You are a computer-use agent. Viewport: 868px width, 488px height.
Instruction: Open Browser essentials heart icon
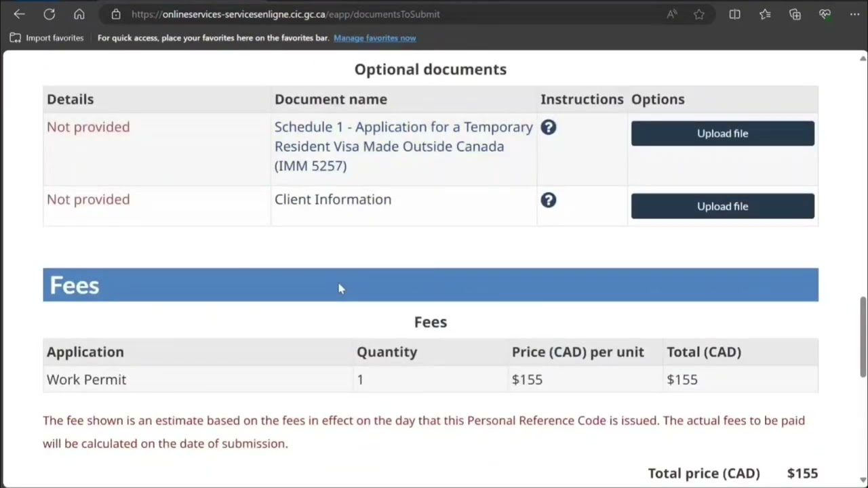coord(825,14)
